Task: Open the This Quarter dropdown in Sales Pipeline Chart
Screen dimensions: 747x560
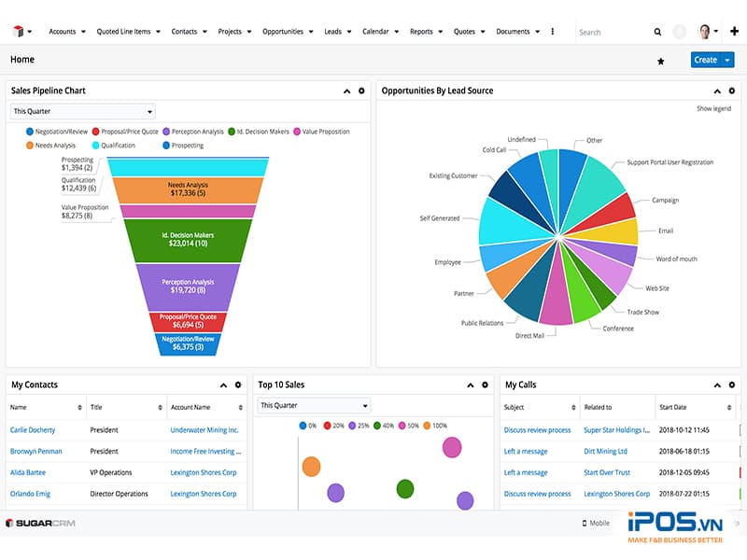Action: click(81, 110)
